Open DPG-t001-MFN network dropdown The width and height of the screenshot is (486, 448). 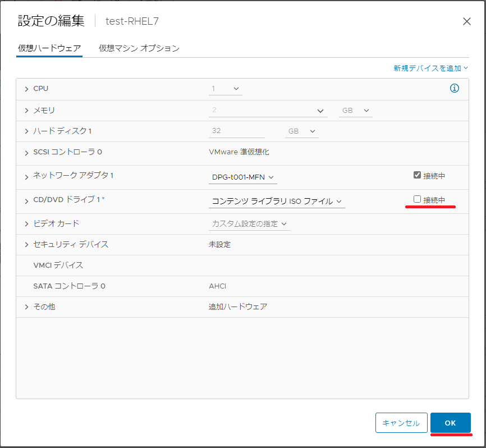pyautogui.click(x=242, y=177)
